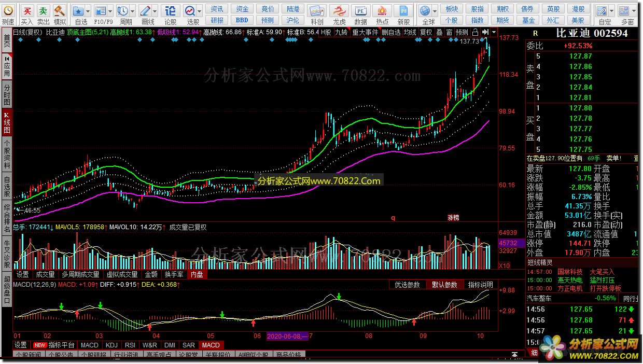Image resolution: width=643 pixels, height=364 pixels.
Task: Open the chart header dropdown triangle
Action: tap(494, 32)
